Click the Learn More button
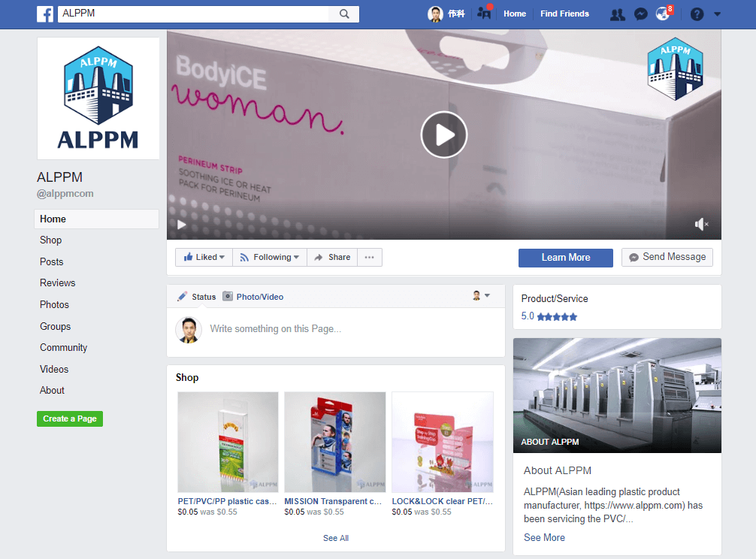 (566, 258)
